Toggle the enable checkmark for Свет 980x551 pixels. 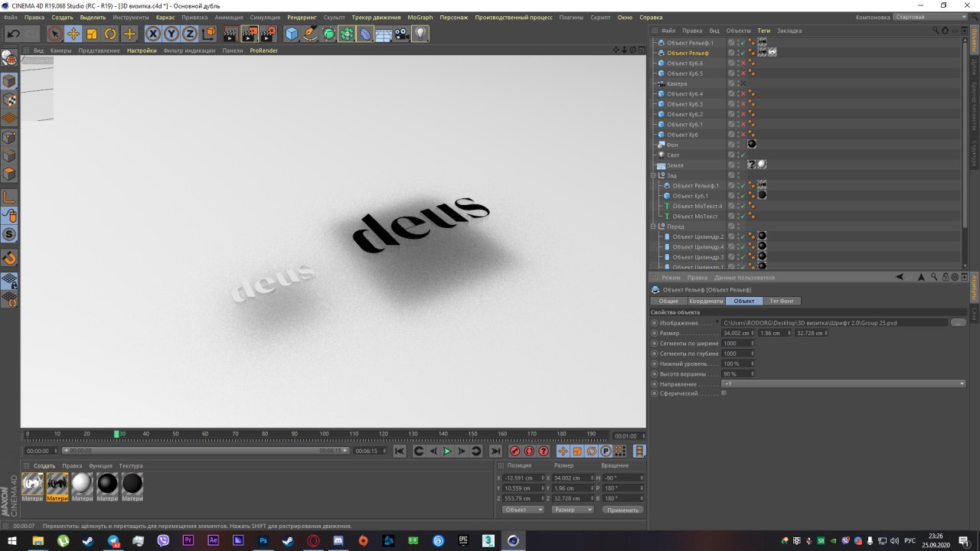coord(742,155)
